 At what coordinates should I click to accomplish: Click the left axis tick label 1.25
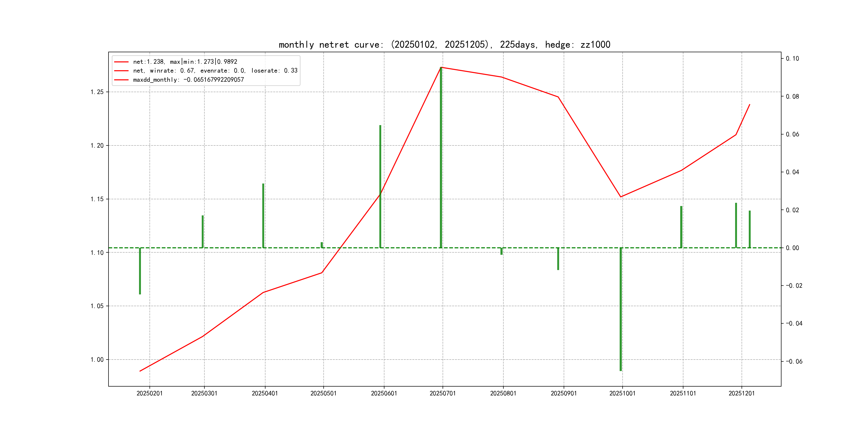pyautogui.click(x=97, y=92)
